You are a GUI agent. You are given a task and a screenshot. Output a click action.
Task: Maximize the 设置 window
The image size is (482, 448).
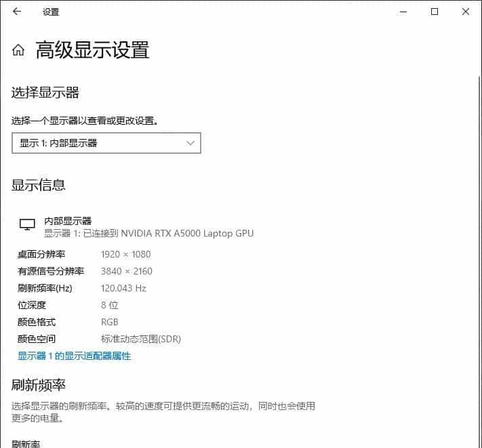point(435,12)
